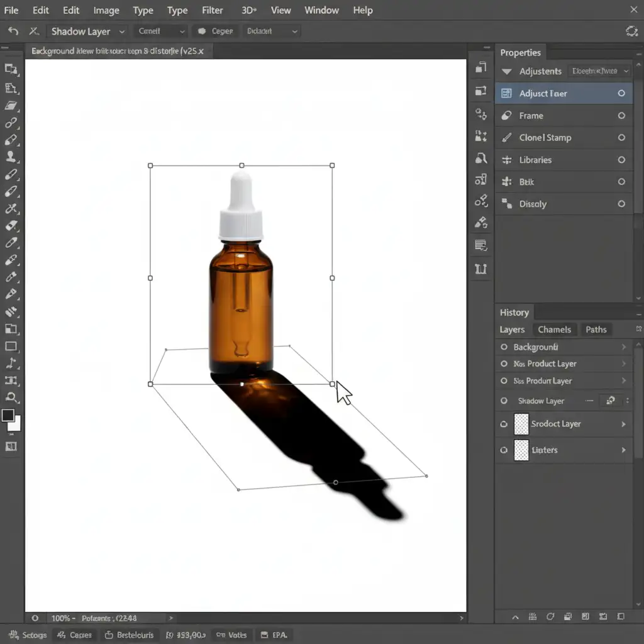The image size is (644, 644).
Task: Toggle visibility of the Background layer
Action: pos(504,347)
